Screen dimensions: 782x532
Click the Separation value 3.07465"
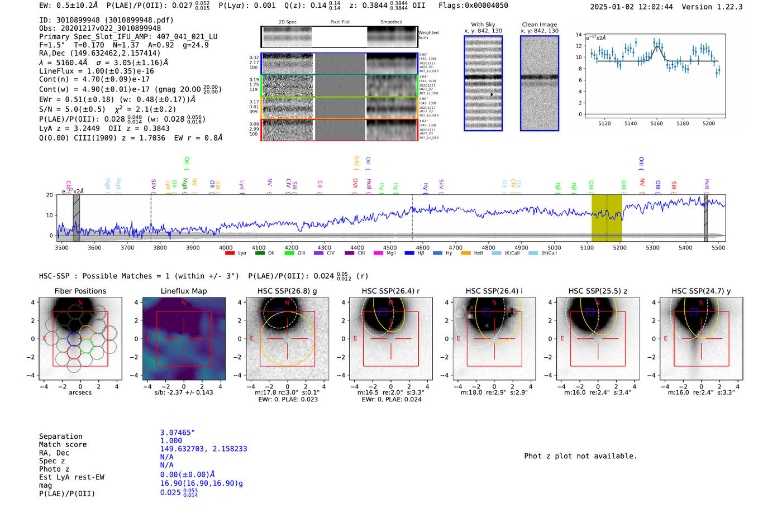(178, 433)
